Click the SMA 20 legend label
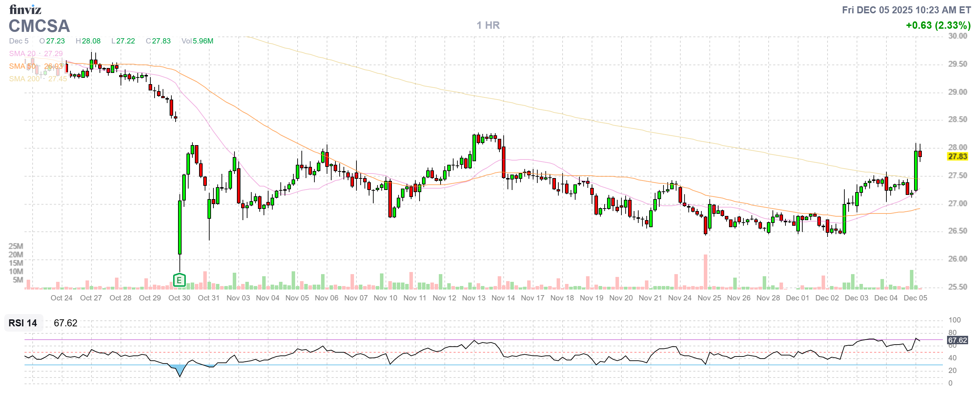980x394 pixels. tap(22, 54)
